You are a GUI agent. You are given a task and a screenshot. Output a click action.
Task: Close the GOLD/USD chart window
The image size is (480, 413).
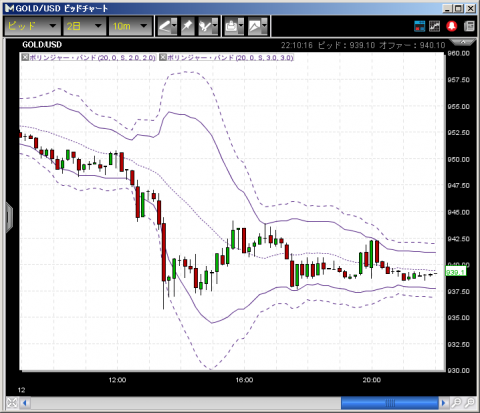(x=470, y=8)
